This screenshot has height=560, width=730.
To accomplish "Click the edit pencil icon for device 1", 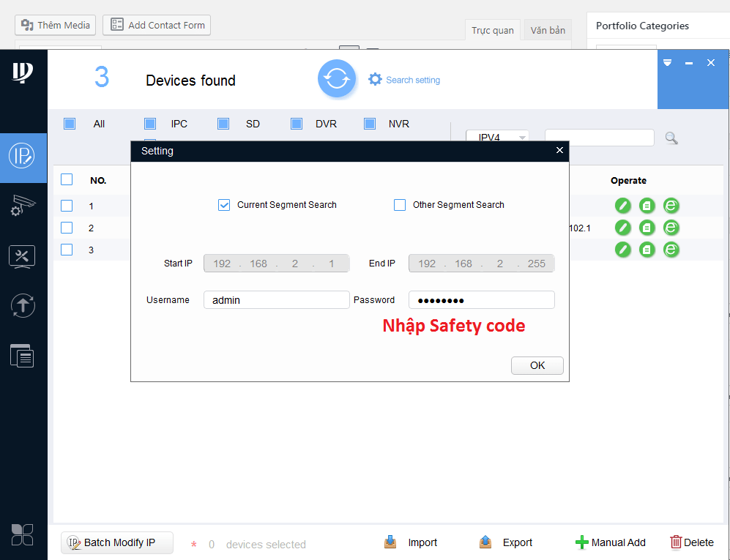I will (x=622, y=206).
